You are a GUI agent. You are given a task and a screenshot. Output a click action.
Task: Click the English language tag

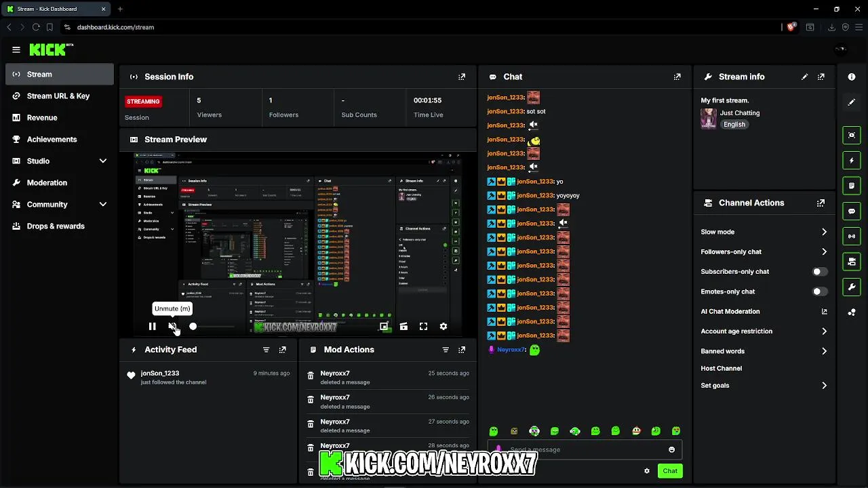734,125
